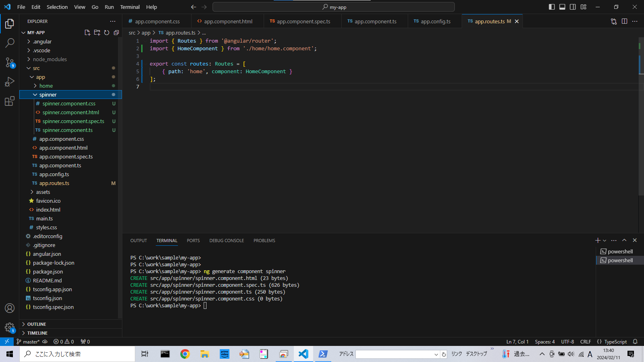Expand the .vscode folder
644x362 pixels.
pos(70,50)
